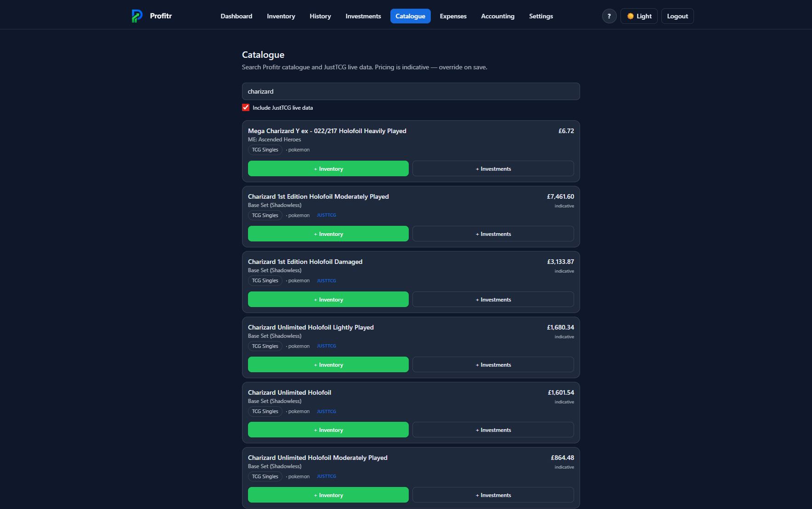Click the £3,133.87 price value
Viewport: 812px width, 509px height.
560,262
